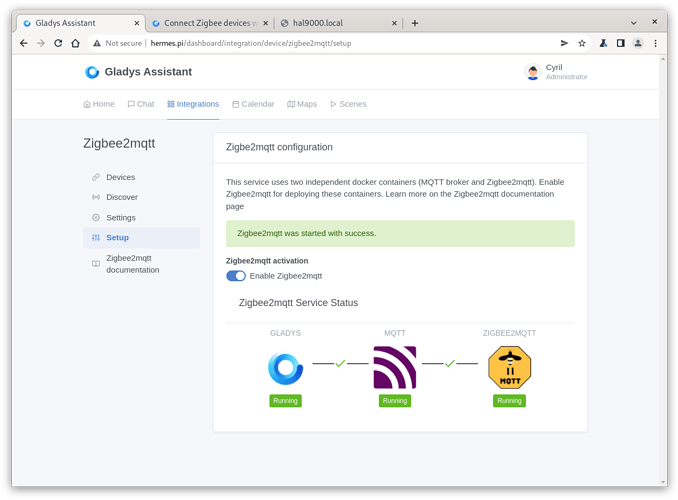
Task: Open the Scenes navigation item
Action: pyautogui.click(x=349, y=104)
